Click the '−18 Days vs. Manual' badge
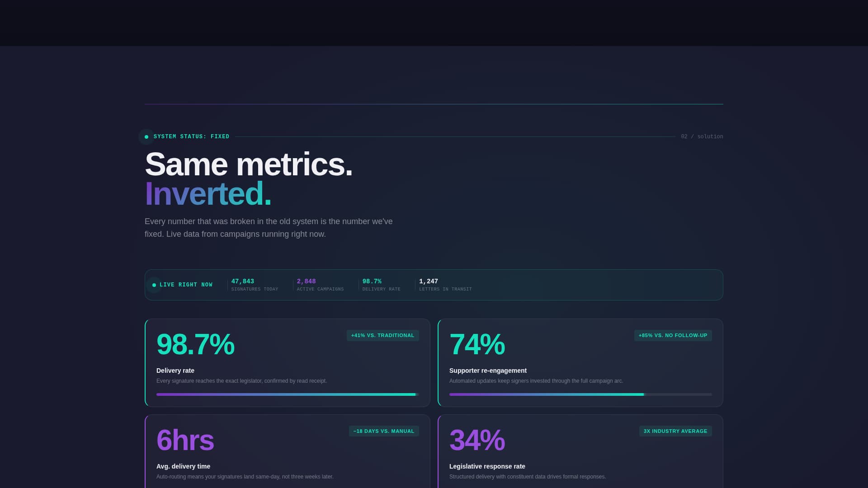Image resolution: width=868 pixels, height=488 pixels. tap(383, 431)
